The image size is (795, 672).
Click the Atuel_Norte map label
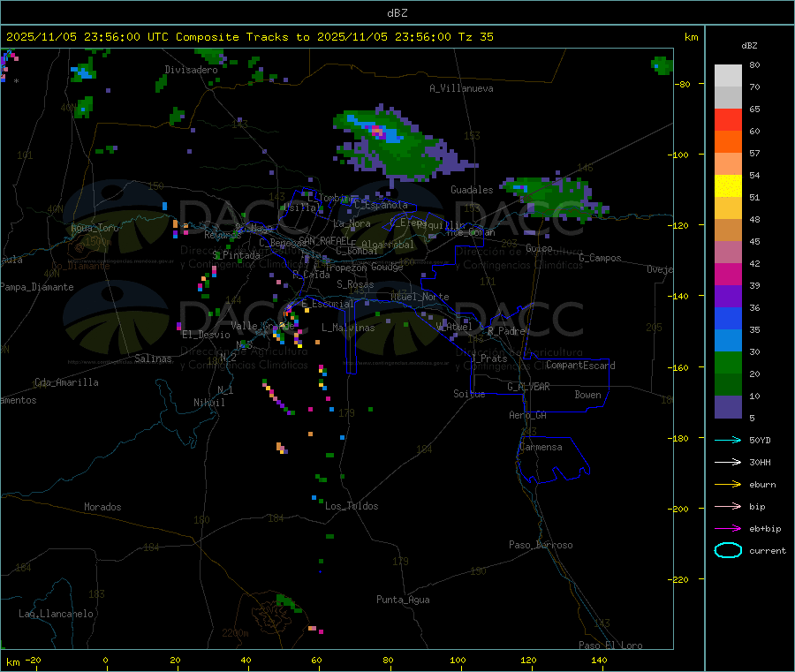(x=420, y=297)
